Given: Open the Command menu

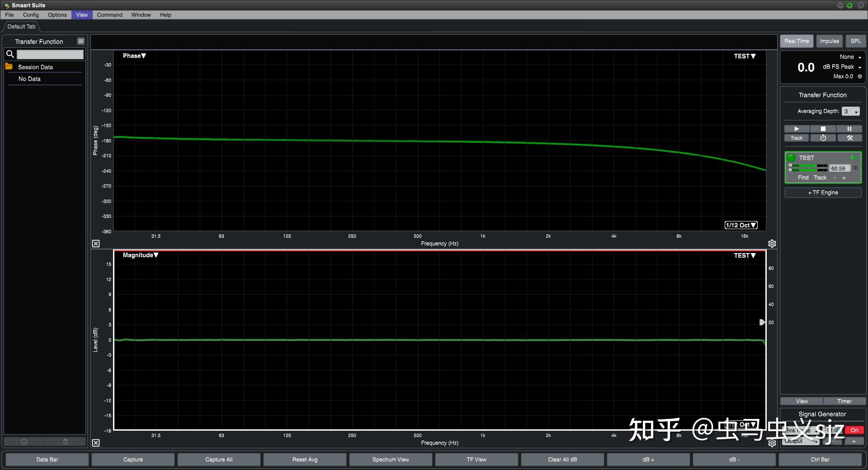Looking at the screenshot, I should click(x=109, y=14).
